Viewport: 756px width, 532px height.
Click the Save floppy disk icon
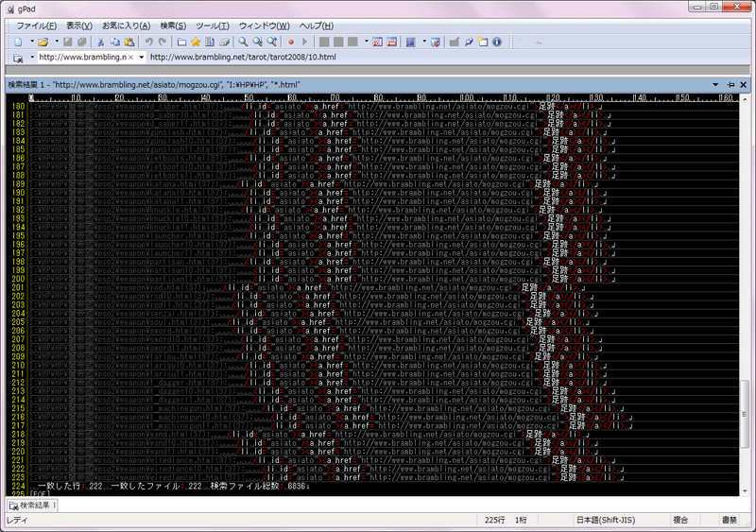click(x=68, y=42)
